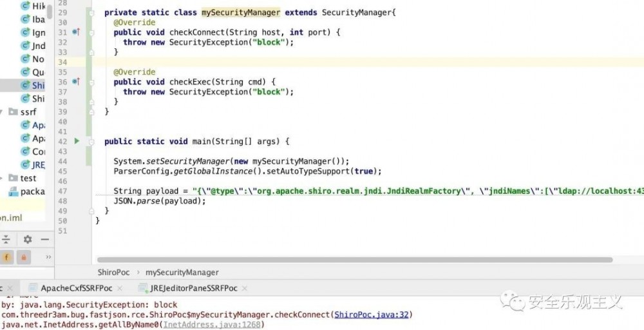The image size is (644, 330).
Task: Click JSON.parse(payload) on line 48
Action: point(160,201)
